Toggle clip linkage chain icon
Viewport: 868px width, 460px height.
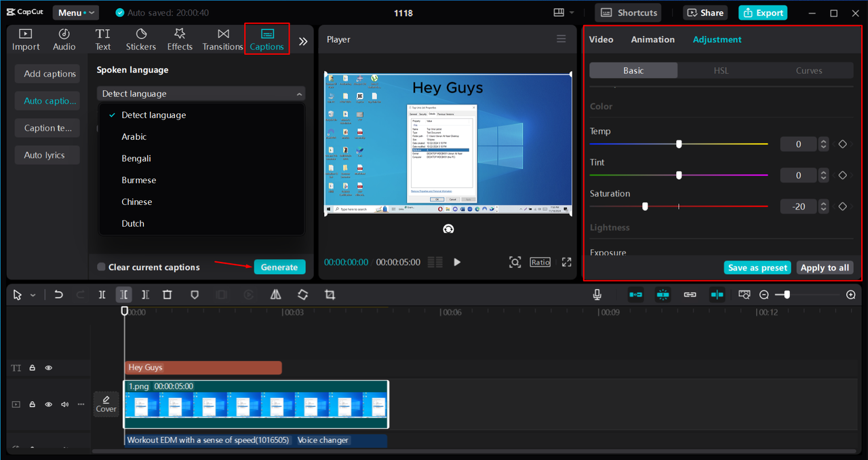[690, 294]
